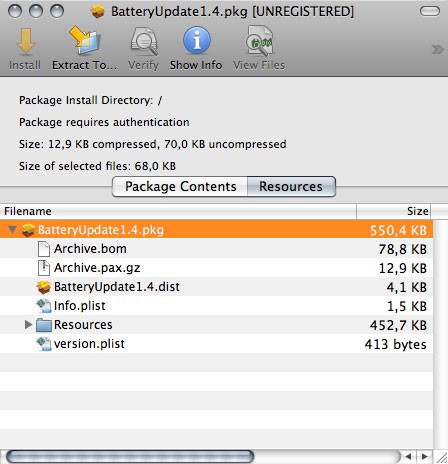
Task: Click the View Files toolbar icon
Action: [259, 41]
